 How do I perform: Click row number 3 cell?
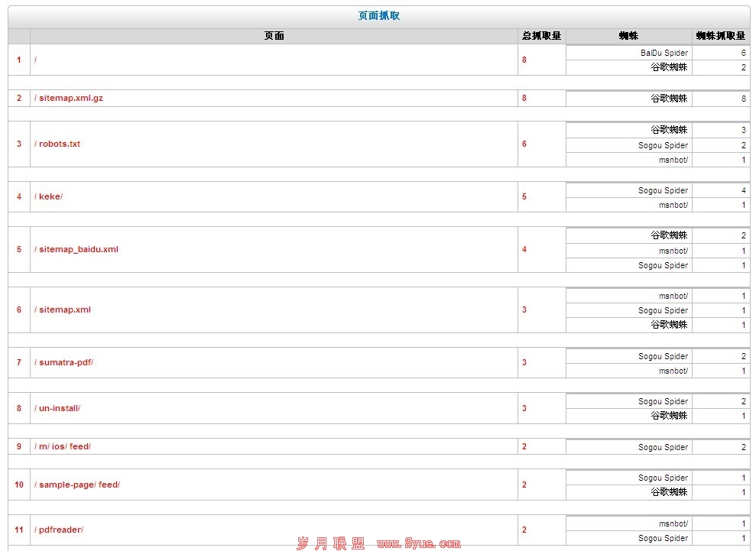(19, 144)
